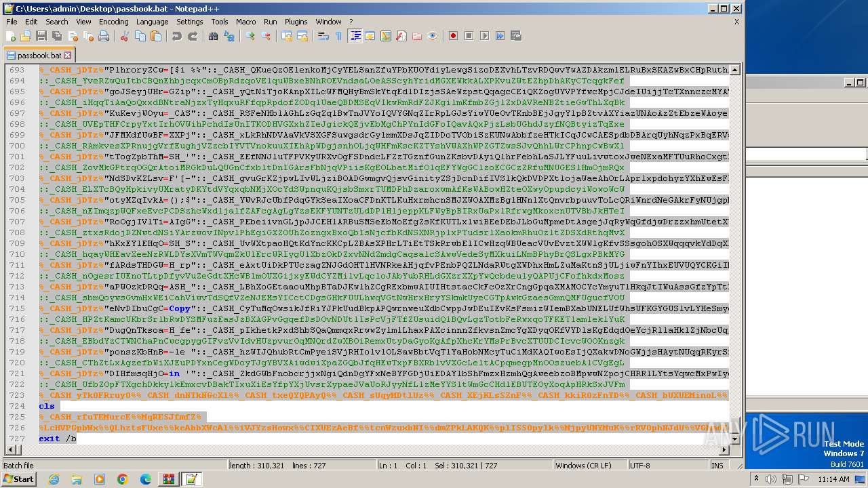The height and width of the screenshot is (488, 868).
Task: Stop macro recording with the square icon
Action: (469, 36)
